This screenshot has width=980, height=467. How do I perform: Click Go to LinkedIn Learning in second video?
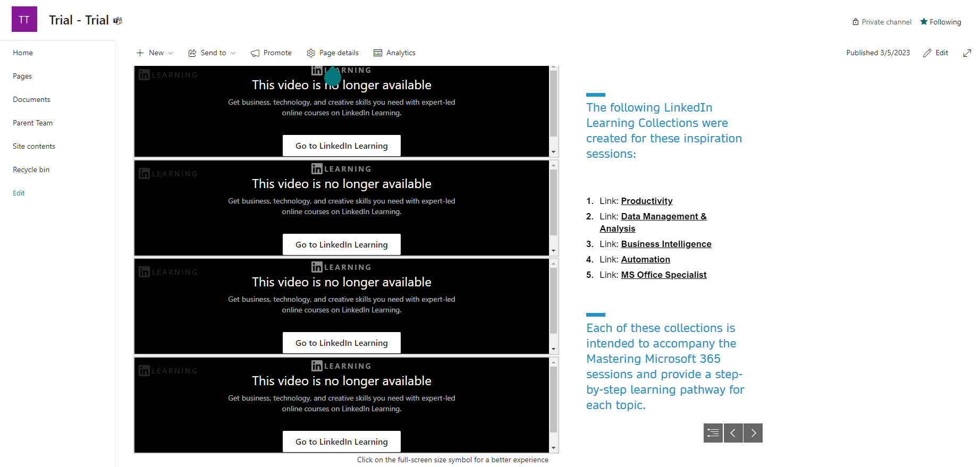click(342, 244)
